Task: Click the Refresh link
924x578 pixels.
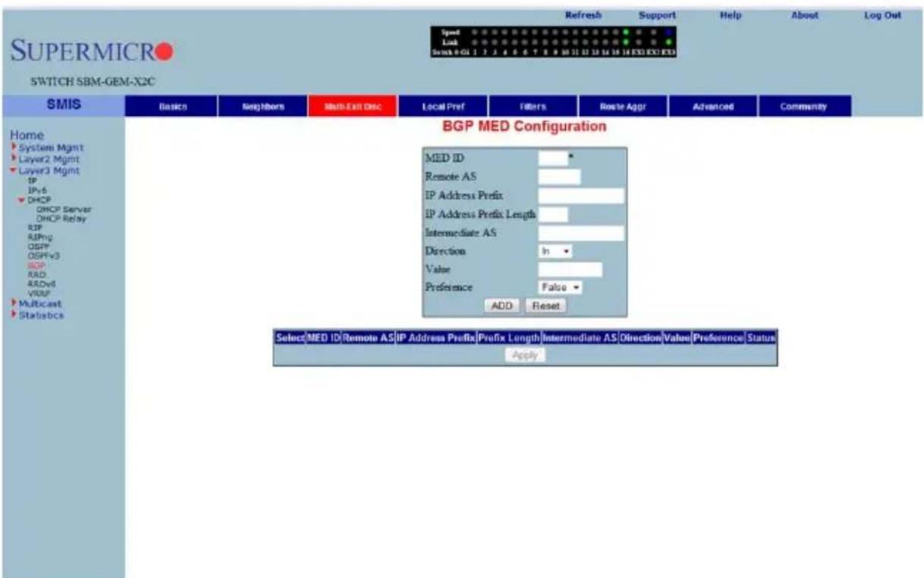Action: [583, 14]
